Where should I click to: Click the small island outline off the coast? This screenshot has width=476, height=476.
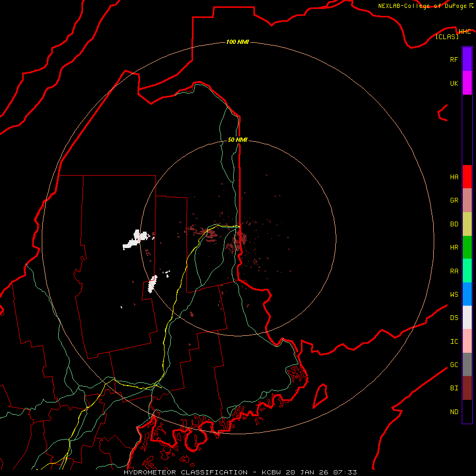pos(321,396)
